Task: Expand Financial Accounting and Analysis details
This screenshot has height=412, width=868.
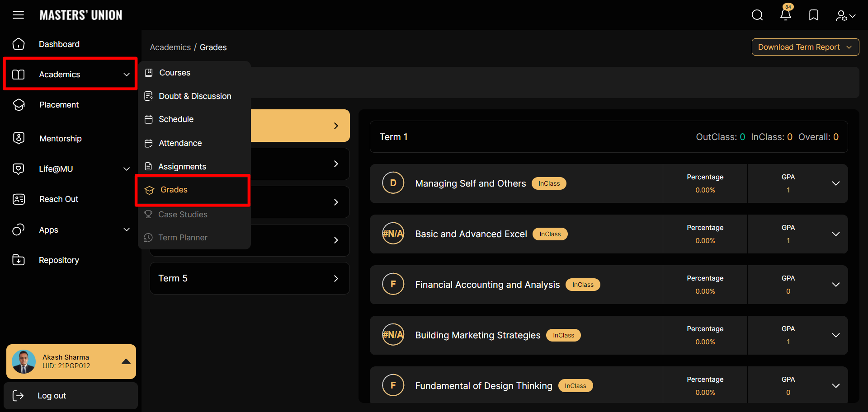Action: pyautogui.click(x=835, y=285)
